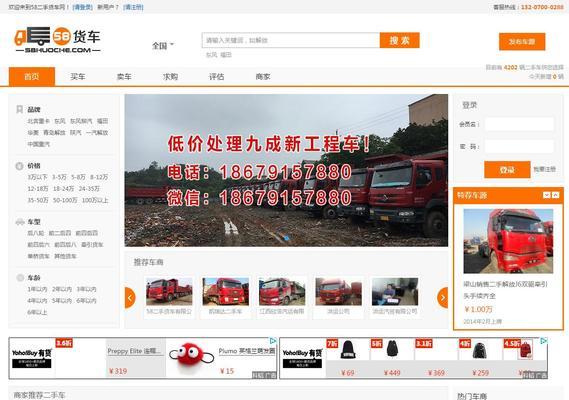Screen dimensions: 569x400
Task: Filter by truck age 1年以内
Action: pos(37,289)
